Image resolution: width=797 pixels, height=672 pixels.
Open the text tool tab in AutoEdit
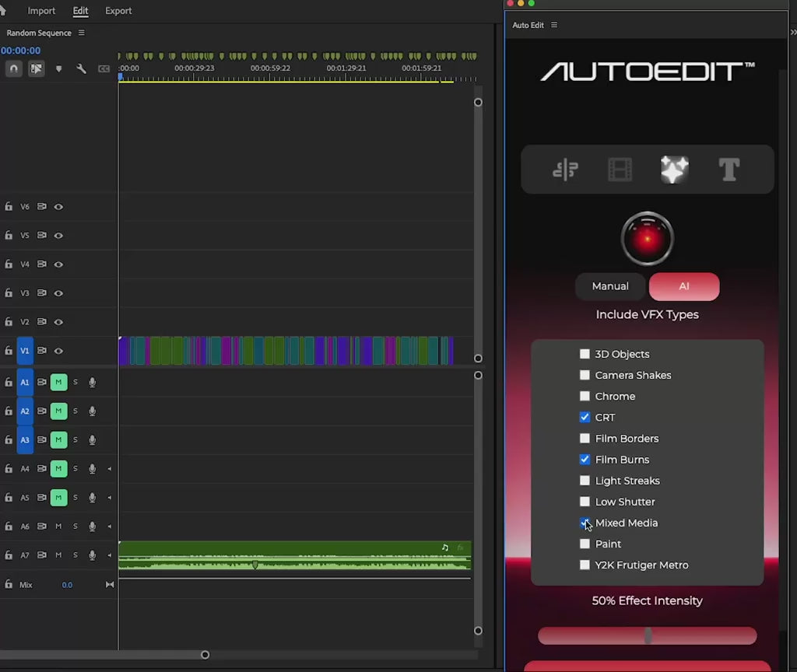[x=729, y=169]
